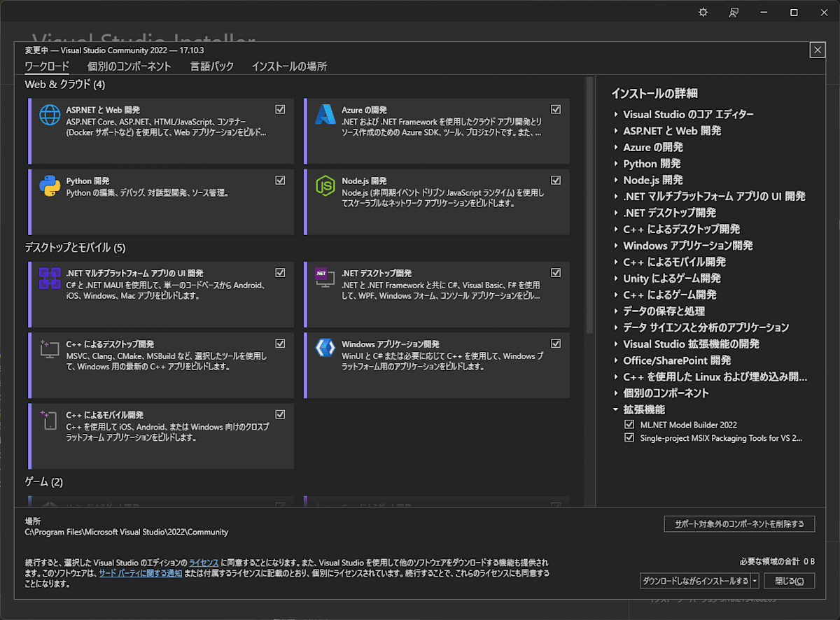Click the install location path text

(127, 532)
